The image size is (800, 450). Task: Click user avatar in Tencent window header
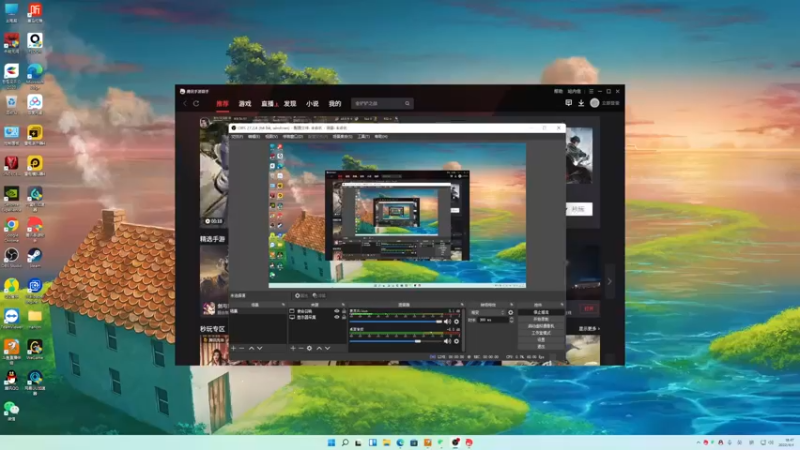pyautogui.click(x=594, y=103)
